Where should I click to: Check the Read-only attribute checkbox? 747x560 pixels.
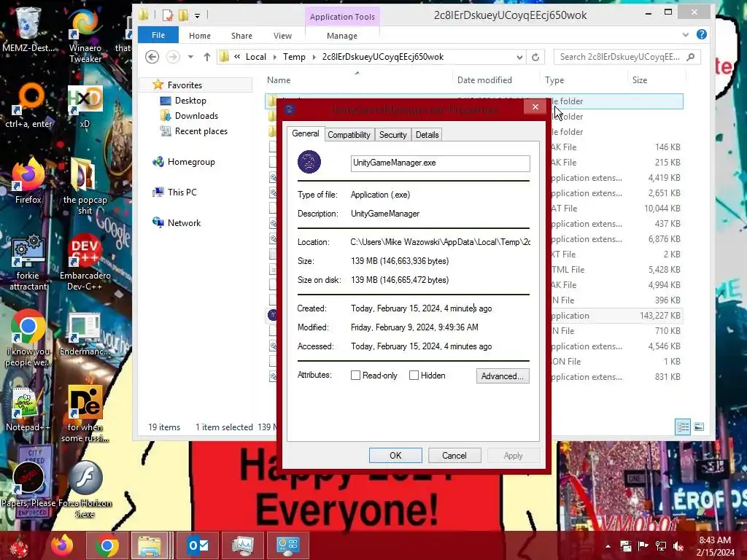point(355,376)
